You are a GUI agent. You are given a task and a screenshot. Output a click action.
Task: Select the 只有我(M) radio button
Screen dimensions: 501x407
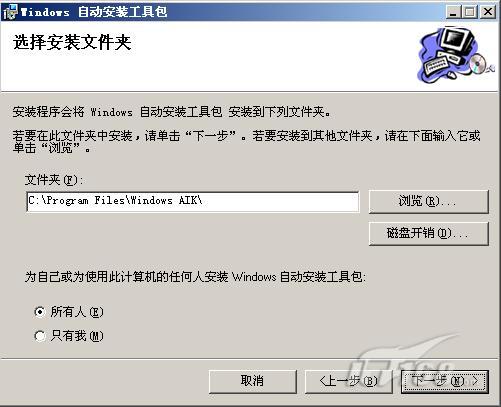coord(40,336)
